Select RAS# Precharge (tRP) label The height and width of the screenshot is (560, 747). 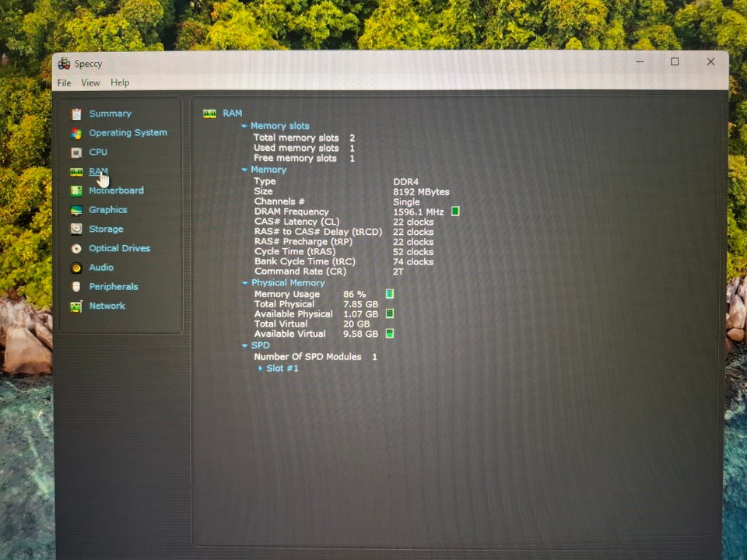pos(303,241)
